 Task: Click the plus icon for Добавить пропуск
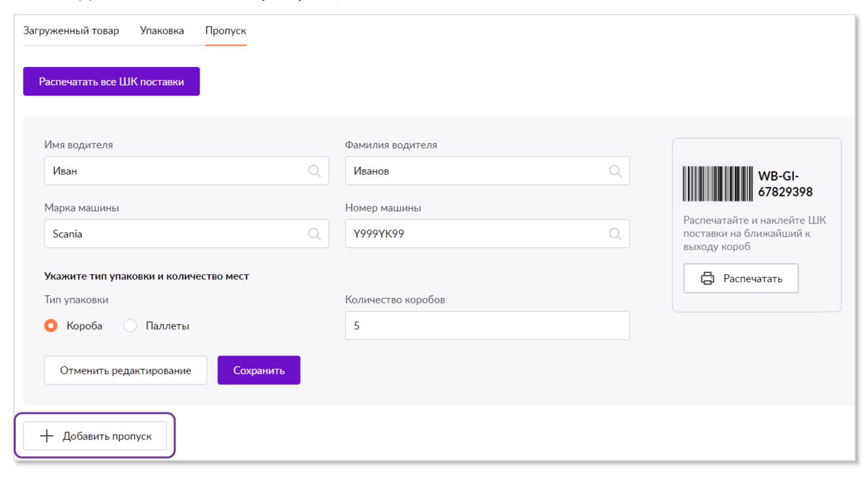[47, 436]
